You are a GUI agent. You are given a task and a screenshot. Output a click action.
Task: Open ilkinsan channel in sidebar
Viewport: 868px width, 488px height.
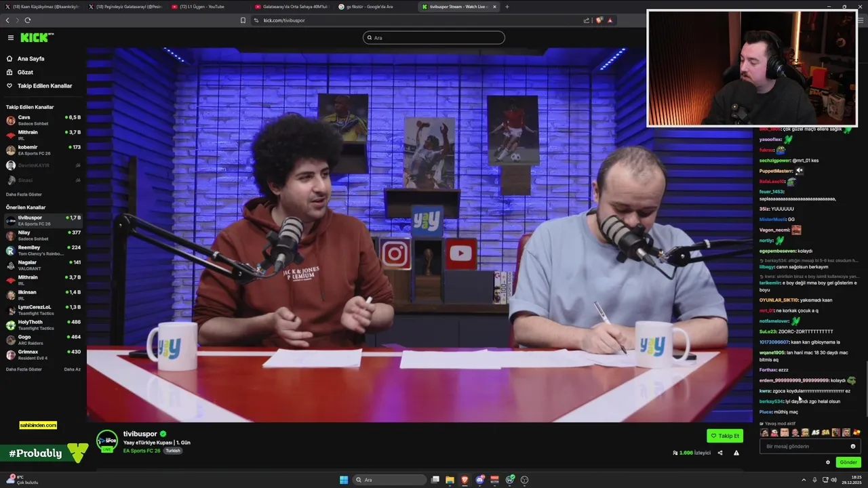coord(43,295)
